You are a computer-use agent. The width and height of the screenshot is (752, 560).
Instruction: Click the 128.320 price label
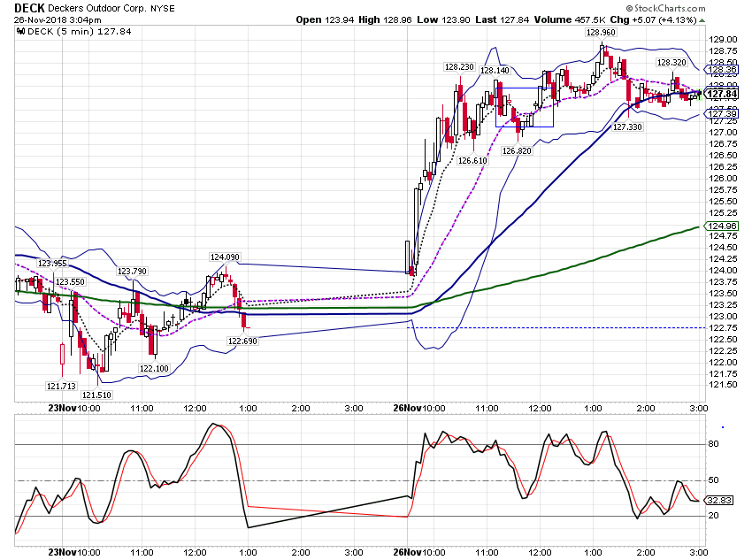pyautogui.click(x=671, y=63)
